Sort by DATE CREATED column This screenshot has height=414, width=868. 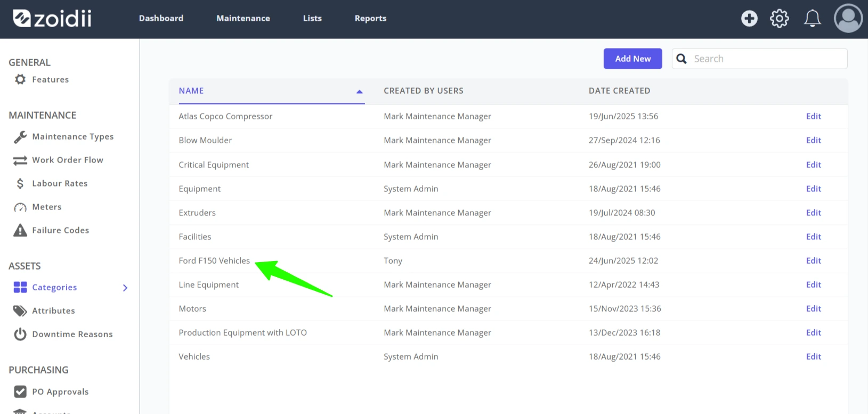[x=619, y=91]
